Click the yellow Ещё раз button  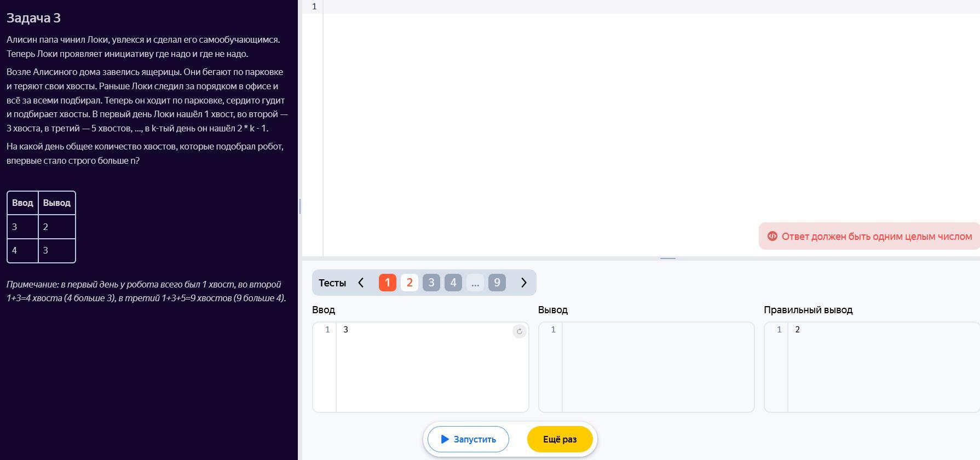coord(560,439)
